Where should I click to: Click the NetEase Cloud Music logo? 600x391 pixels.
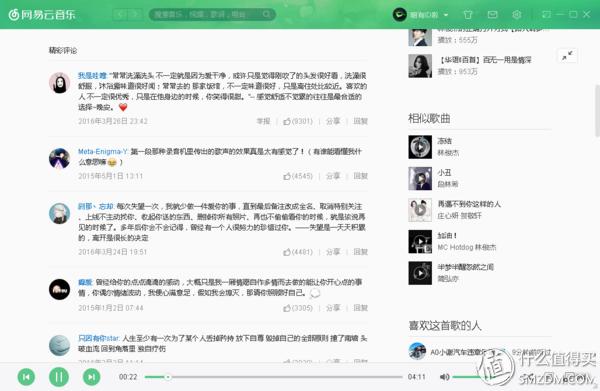(x=42, y=15)
